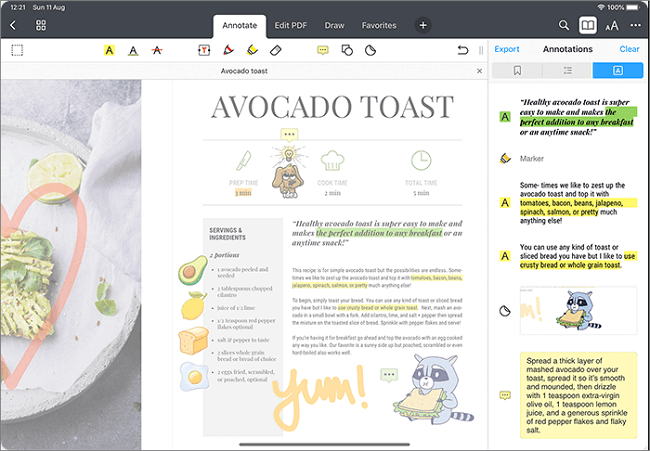Click Export in the Annotations panel
This screenshot has width=650, height=451.
pyautogui.click(x=507, y=49)
